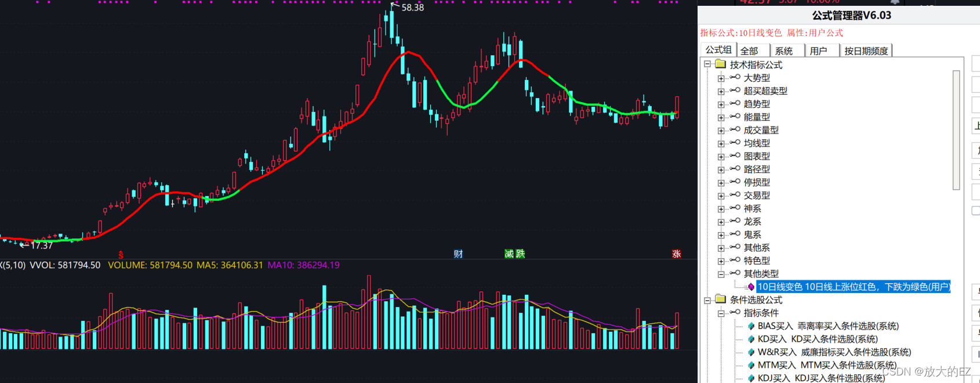Click the 公式管理器V6.03 title bar
The width and height of the screenshot is (980, 383).
[x=839, y=15]
